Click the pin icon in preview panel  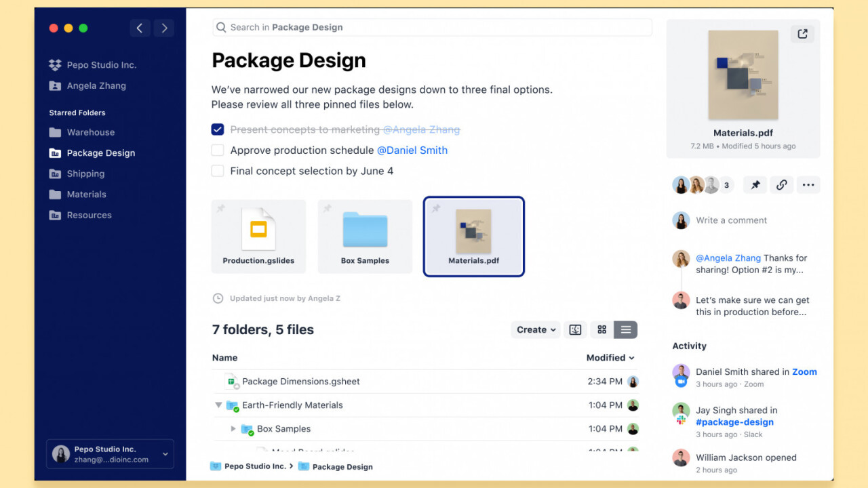755,185
